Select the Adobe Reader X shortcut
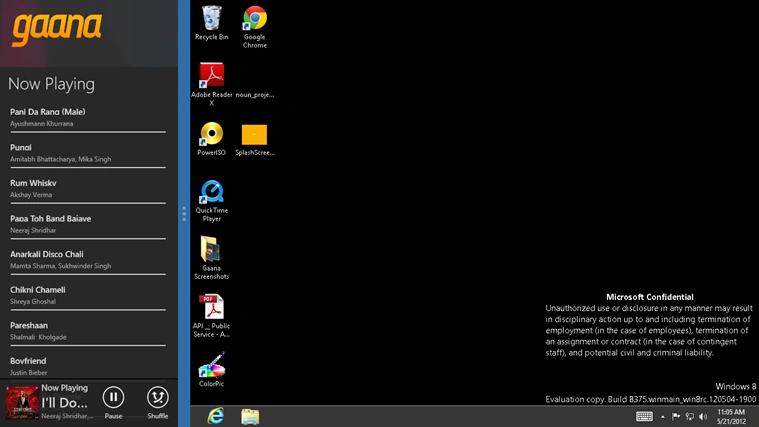The image size is (759, 427). 212,84
